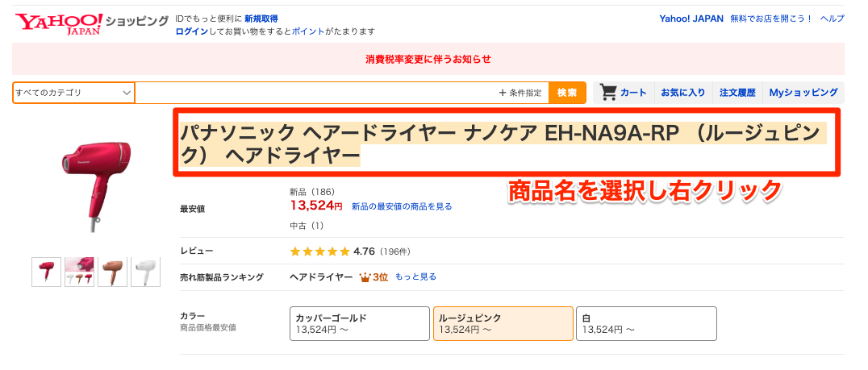
Task: Click the 新品の最安値の商品を見る link
Action: (x=402, y=206)
